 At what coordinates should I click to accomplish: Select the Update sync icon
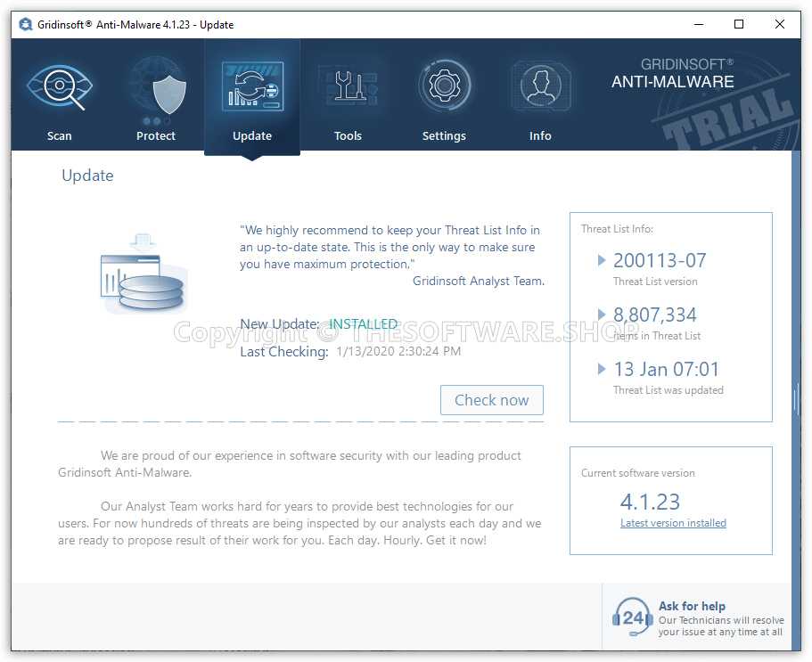pyautogui.click(x=252, y=87)
